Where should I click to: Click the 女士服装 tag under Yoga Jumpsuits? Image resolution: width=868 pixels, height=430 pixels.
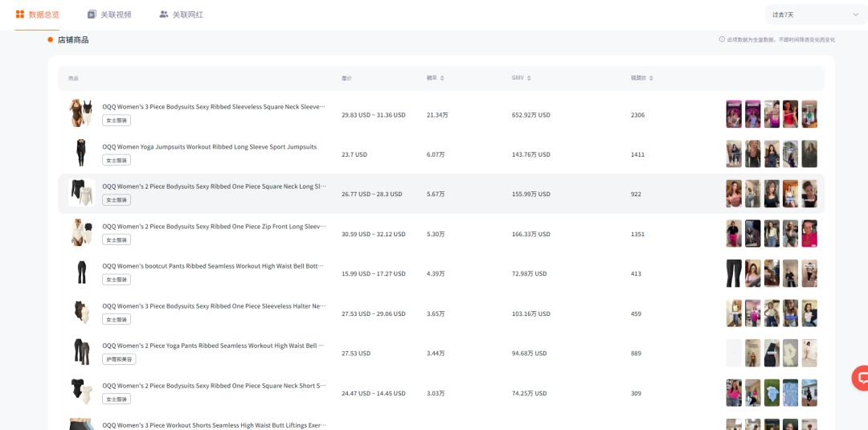click(117, 160)
